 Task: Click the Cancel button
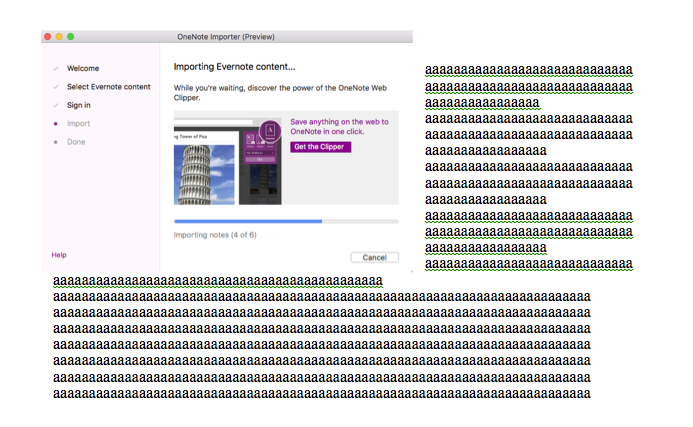pyautogui.click(x=374, y=257)
